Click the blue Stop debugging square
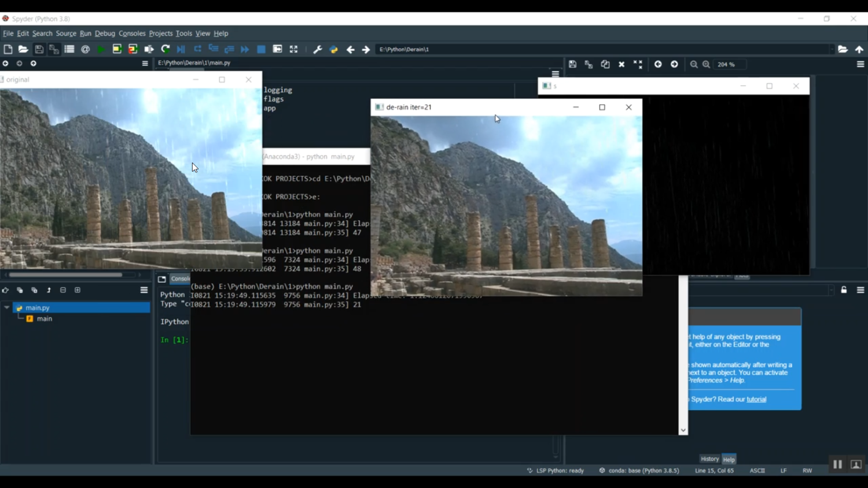The height and width of the screenshot is (488, 868). pyautogui.click(x=261, y=50)
